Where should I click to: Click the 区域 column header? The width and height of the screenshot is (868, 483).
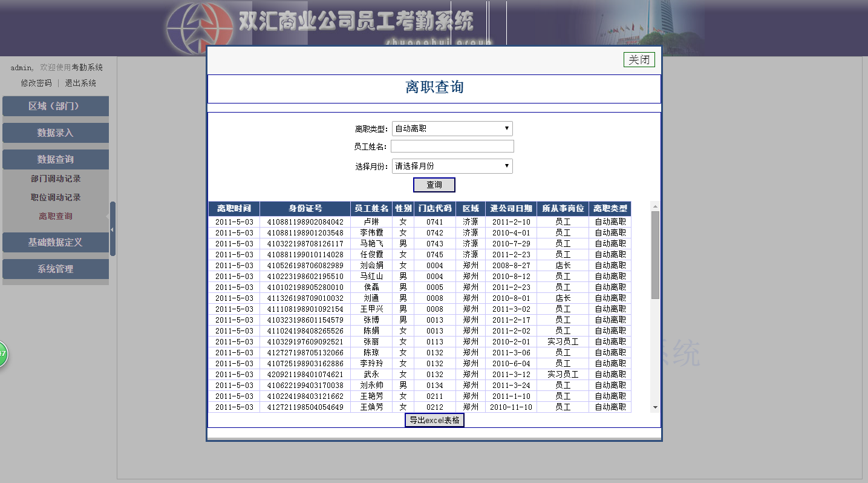point(471,209)
